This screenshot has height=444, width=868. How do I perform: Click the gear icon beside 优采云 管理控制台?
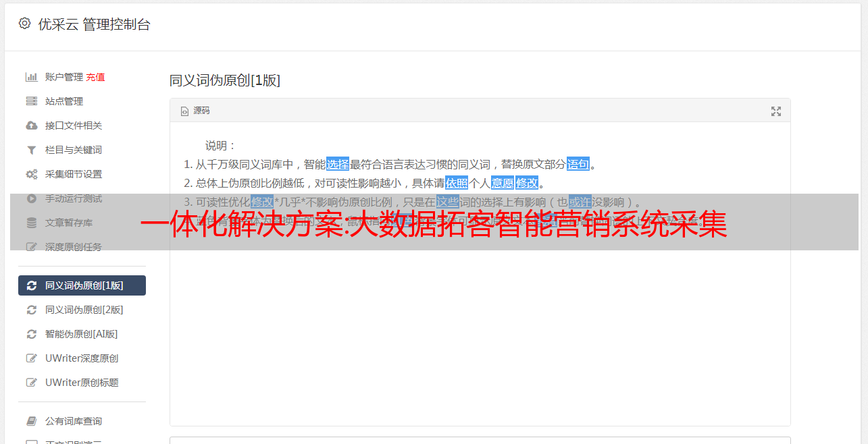click(x=25, y=24)
